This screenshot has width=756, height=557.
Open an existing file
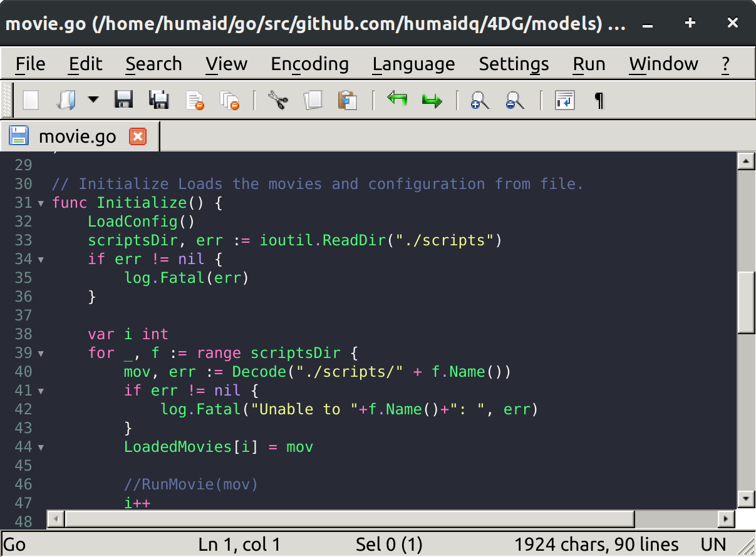click(x=68, y=100)
